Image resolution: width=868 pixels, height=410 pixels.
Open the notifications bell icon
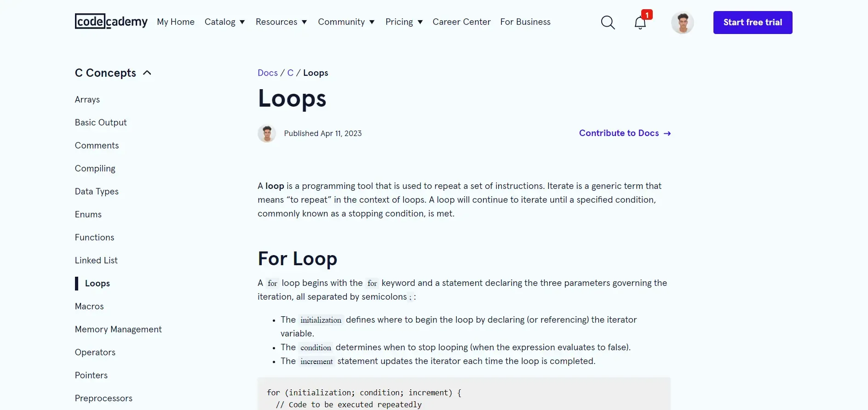640,23
